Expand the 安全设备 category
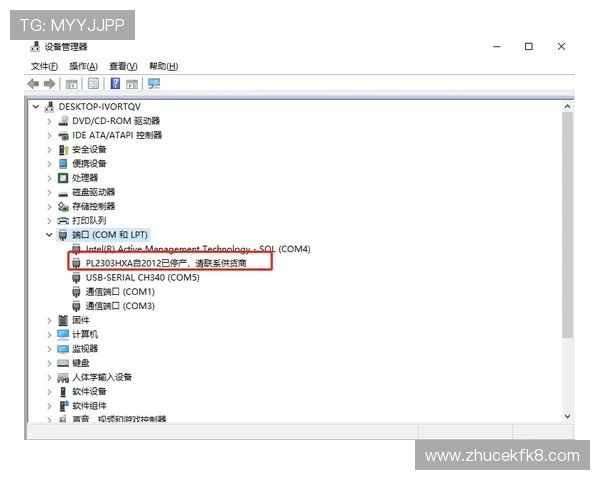The height and width of the screenshot is (480, 600). tap(49, 150)
